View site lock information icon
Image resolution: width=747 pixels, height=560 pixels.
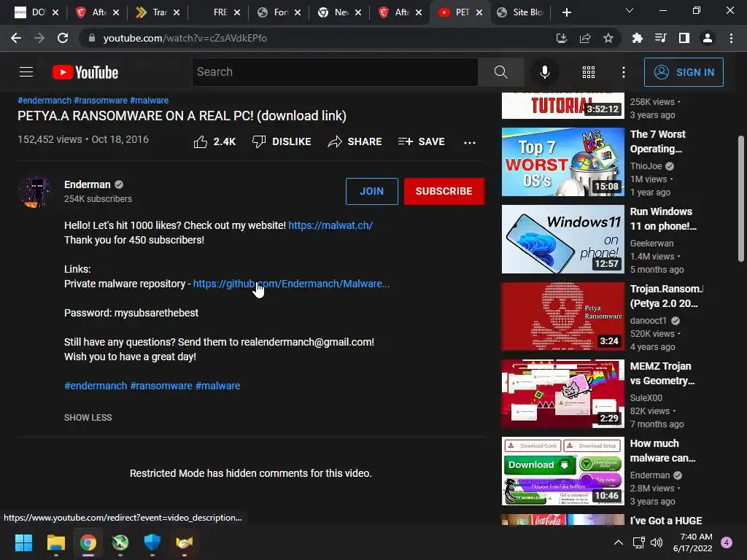tap(91, 38)
